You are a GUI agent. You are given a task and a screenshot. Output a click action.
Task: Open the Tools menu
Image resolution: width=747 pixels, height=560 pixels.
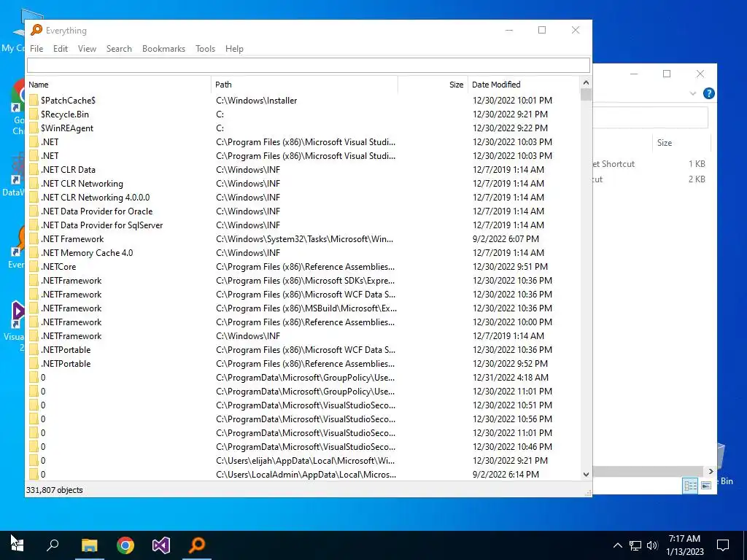(205, 49)
